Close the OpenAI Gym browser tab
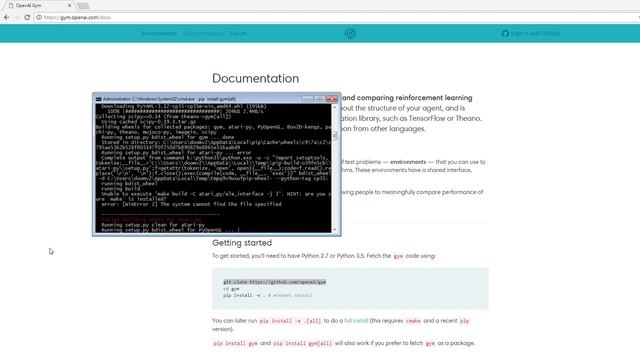This screenshot has height=360, width=640. coord(69,5)
